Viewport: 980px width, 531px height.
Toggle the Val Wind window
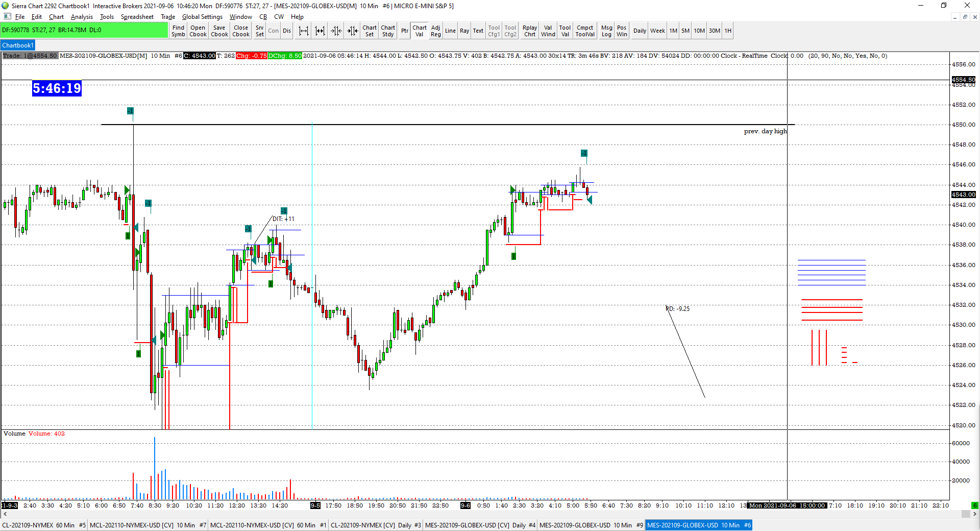point(548,31)
